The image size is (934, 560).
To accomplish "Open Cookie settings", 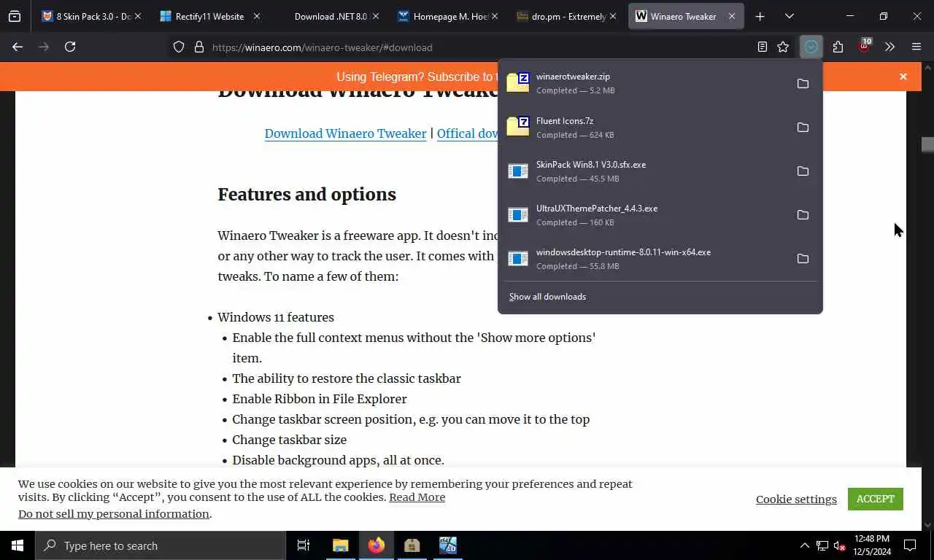I will pyautogui.click(x=796, y=499).
